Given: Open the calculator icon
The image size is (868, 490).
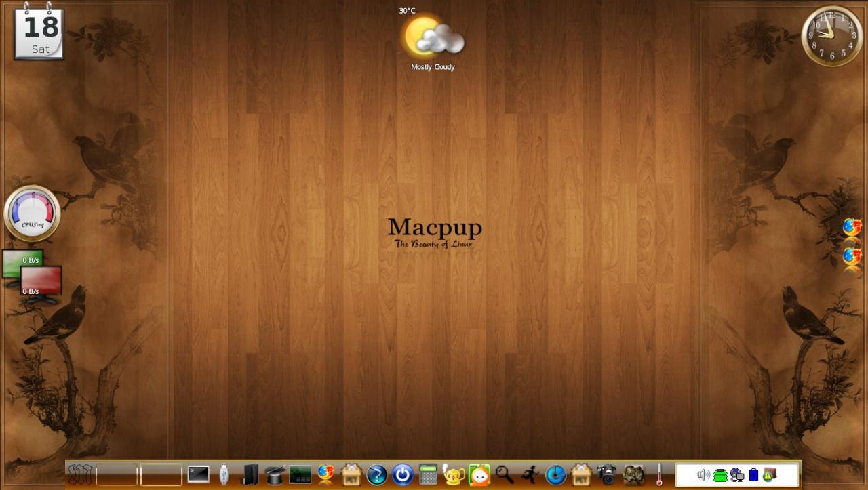Looking at the screenshot, I should (x=428, y=474).
